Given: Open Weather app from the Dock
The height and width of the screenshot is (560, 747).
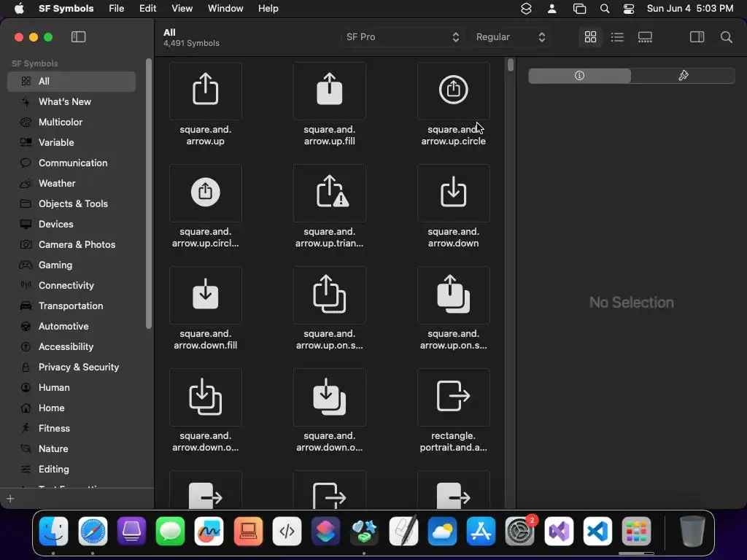Looking at the screenshot, I should coord(442,531).
